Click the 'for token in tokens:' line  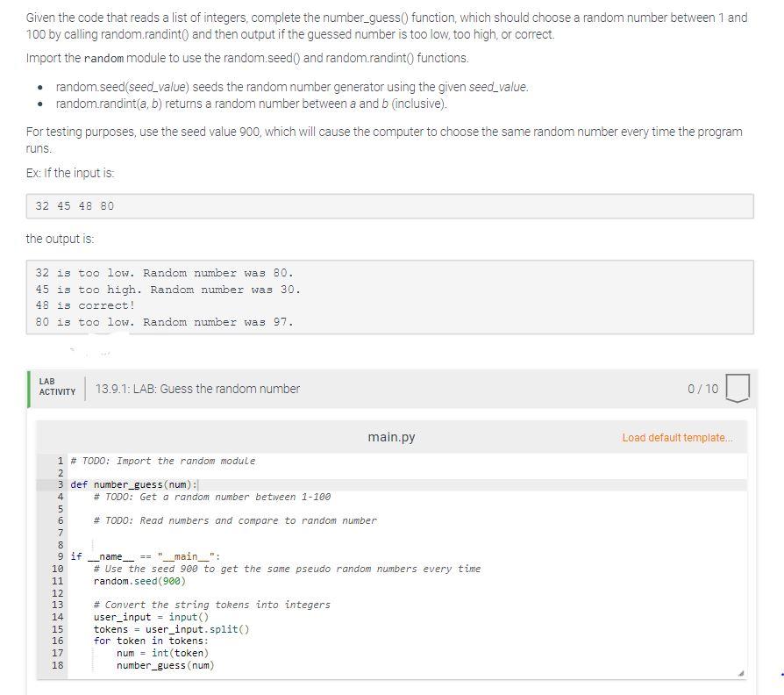pyautogui.click(x=151, y=641)
